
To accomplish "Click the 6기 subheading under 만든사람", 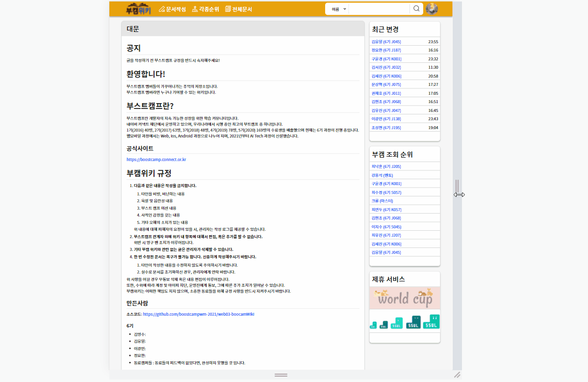I will click(130, 326).
